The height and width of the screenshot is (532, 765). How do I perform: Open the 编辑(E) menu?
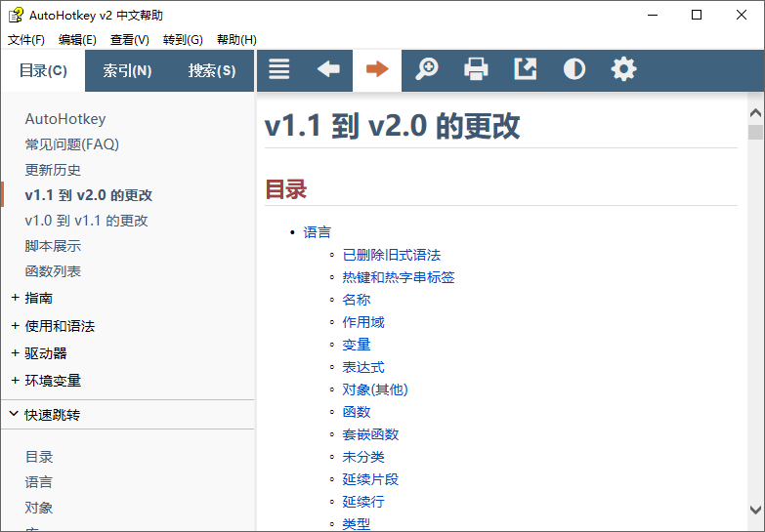(77, 40)
